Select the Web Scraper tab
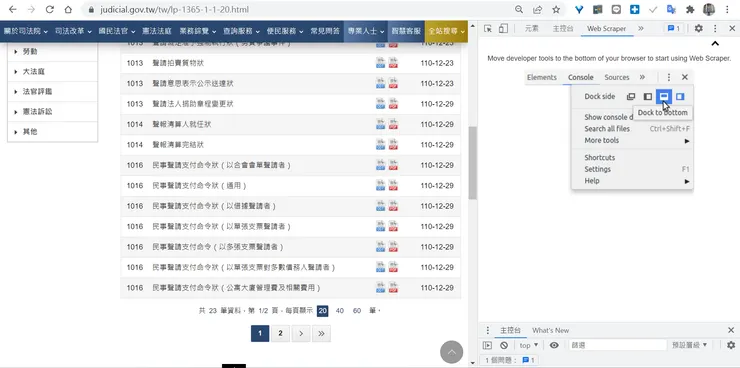Image resolution: width=740 pixels, height=368 pixels. click(x=606, y=29)
